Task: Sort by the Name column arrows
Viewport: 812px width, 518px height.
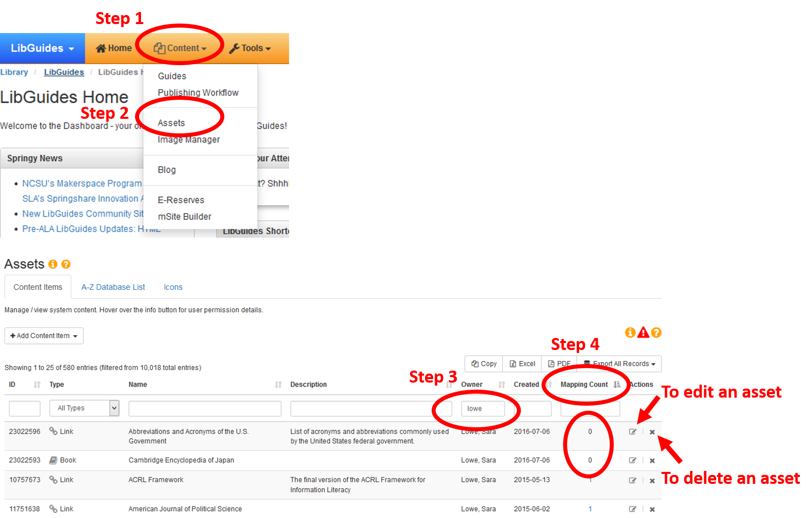Action: tap(279, 385)
